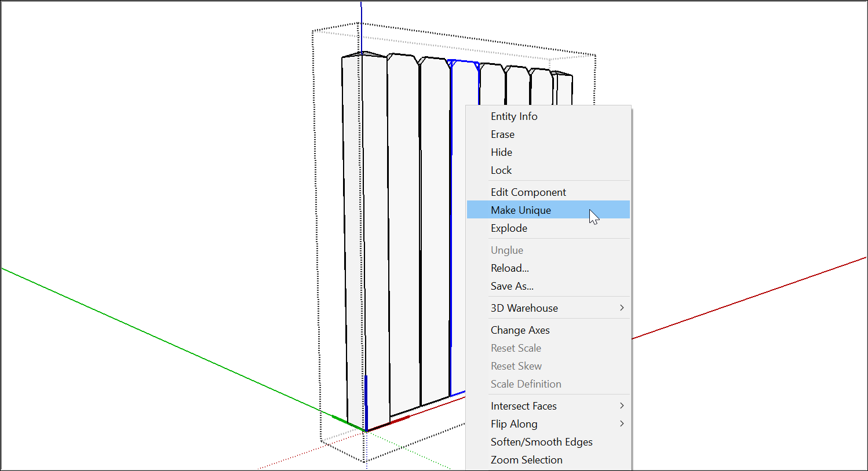Hide the selected component
868x471 pixels.
(x=501, y=152)
